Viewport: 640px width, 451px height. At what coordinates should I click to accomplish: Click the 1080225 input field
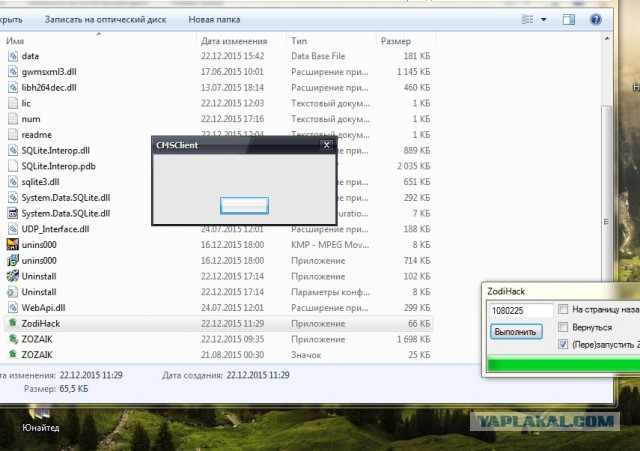point(518,310)
